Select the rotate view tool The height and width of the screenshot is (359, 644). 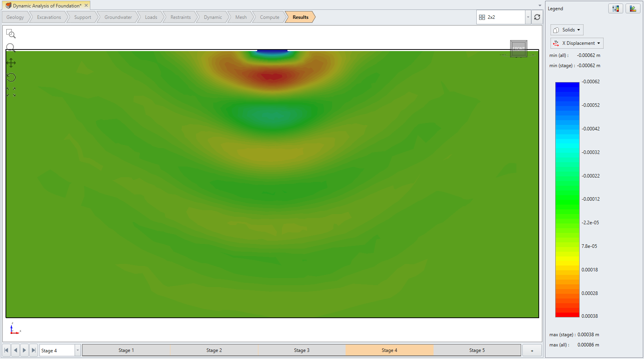point(11,77)
